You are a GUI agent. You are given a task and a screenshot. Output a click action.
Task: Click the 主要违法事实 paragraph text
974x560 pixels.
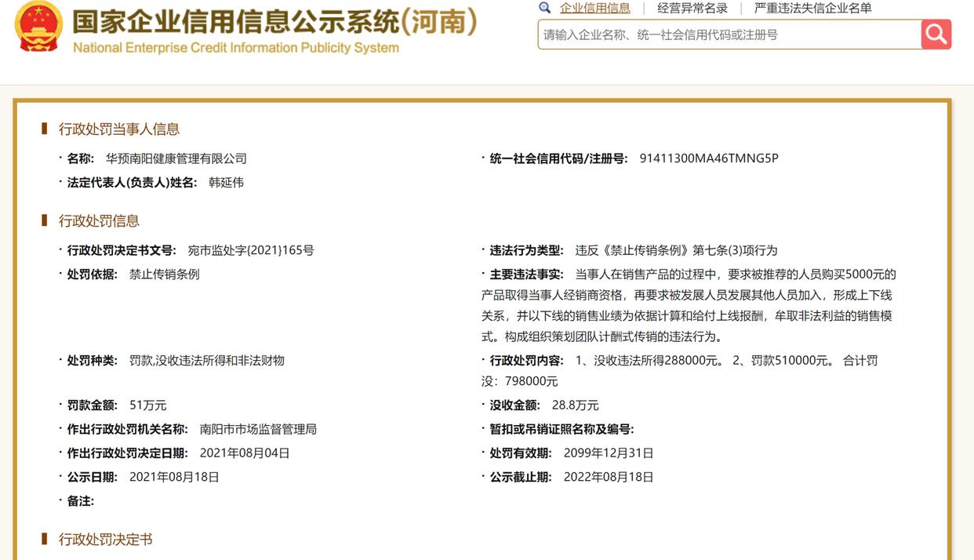tap(689, 306)
